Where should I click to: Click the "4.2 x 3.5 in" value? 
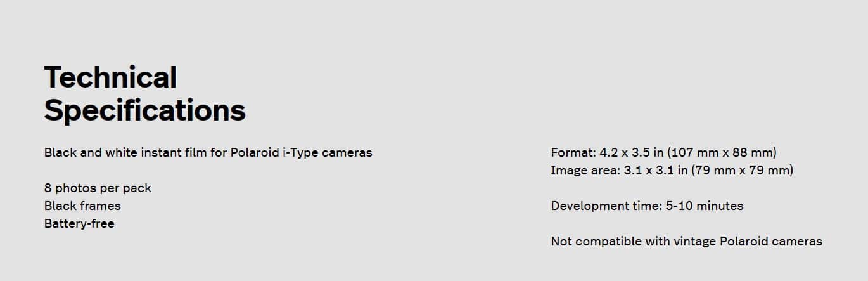tap(631, 153)
